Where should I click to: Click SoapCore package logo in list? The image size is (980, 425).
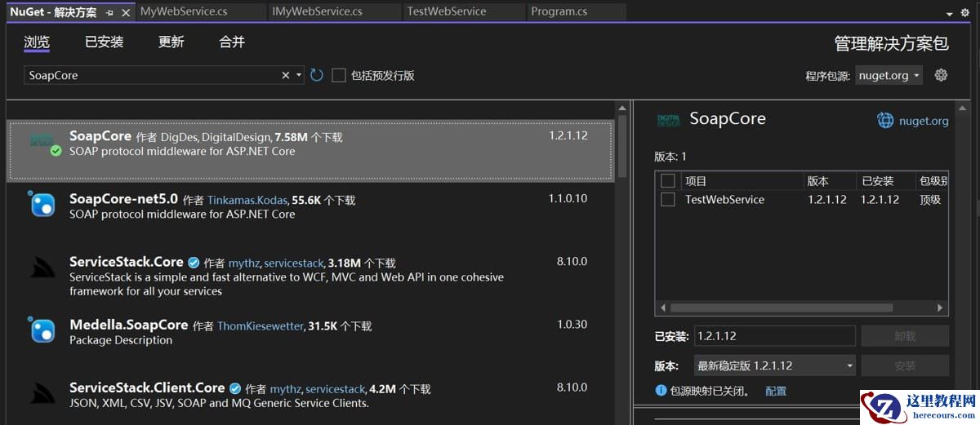click(42, 141)
